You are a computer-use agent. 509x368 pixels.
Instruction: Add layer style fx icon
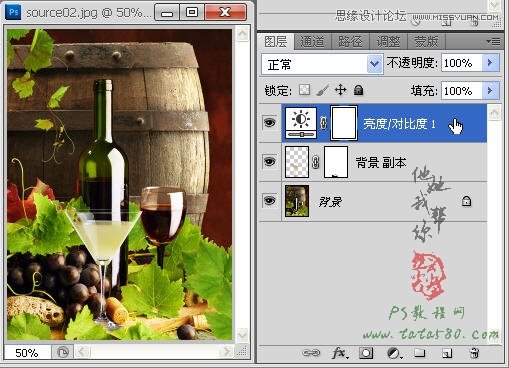pos(340,353)
